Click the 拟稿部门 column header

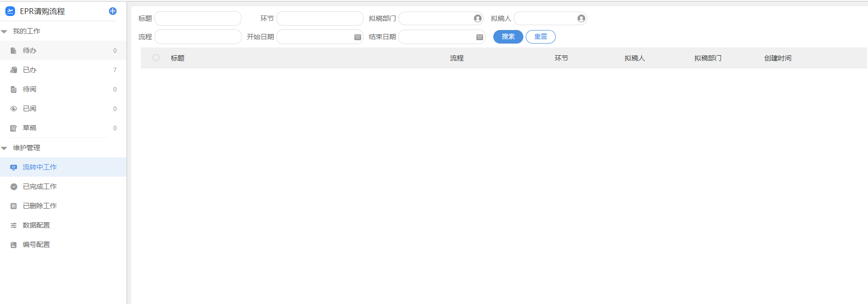pyautogui.click(x=708, y=58)
